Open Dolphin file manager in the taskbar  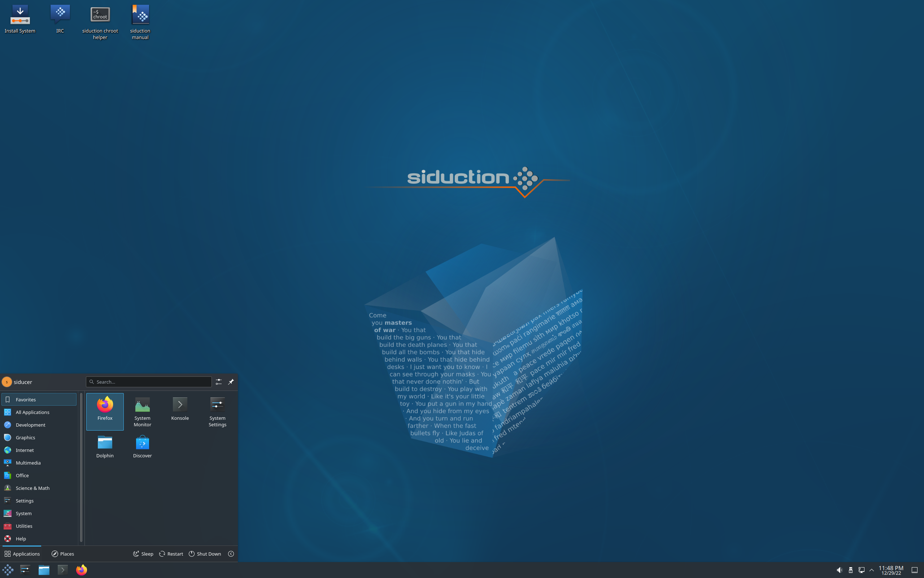tap(44, 570)
